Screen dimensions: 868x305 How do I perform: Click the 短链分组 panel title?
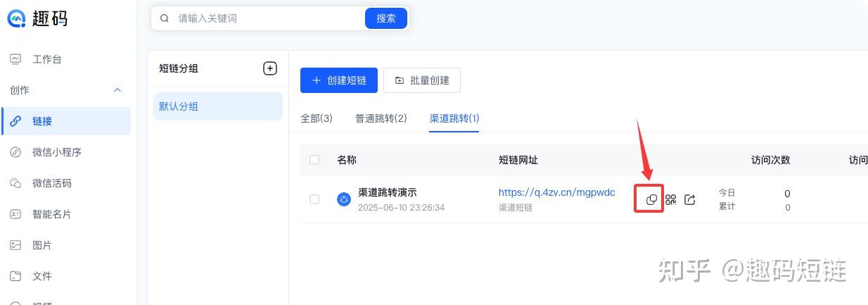tap(179, 68)
